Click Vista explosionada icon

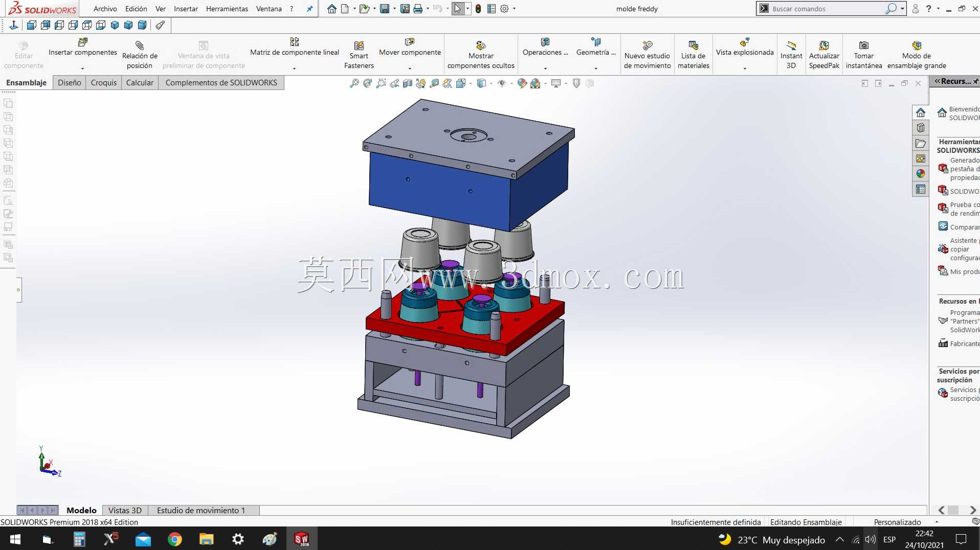pos(745,42)
